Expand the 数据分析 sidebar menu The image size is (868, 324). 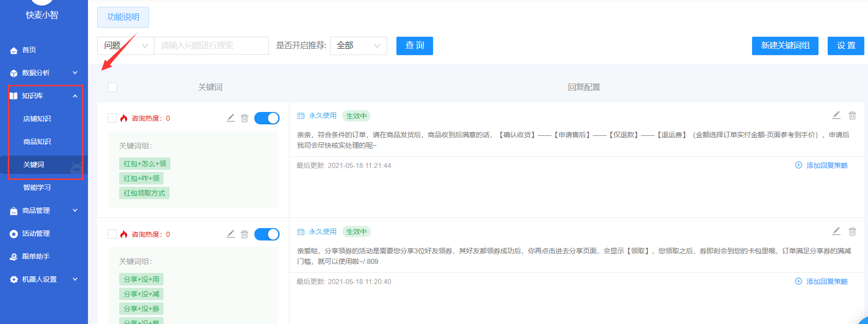coord(44,73)
